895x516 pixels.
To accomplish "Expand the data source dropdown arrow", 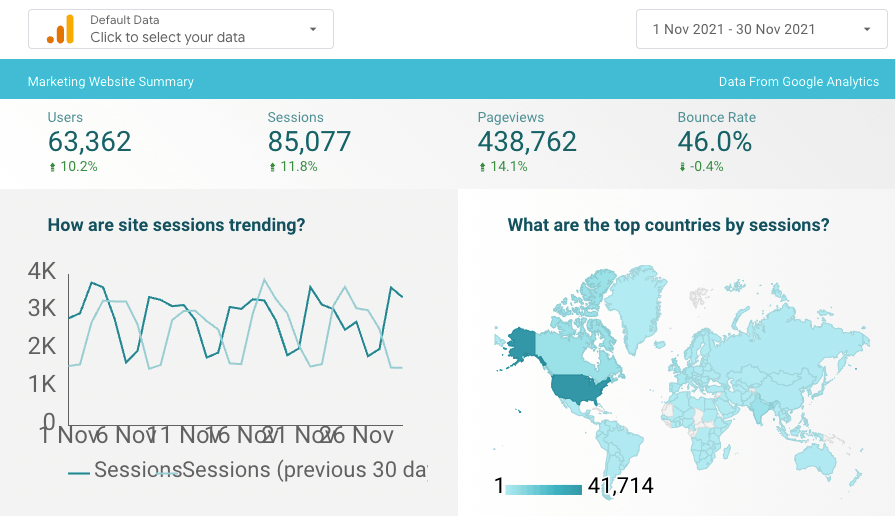I will pos(313,29).
